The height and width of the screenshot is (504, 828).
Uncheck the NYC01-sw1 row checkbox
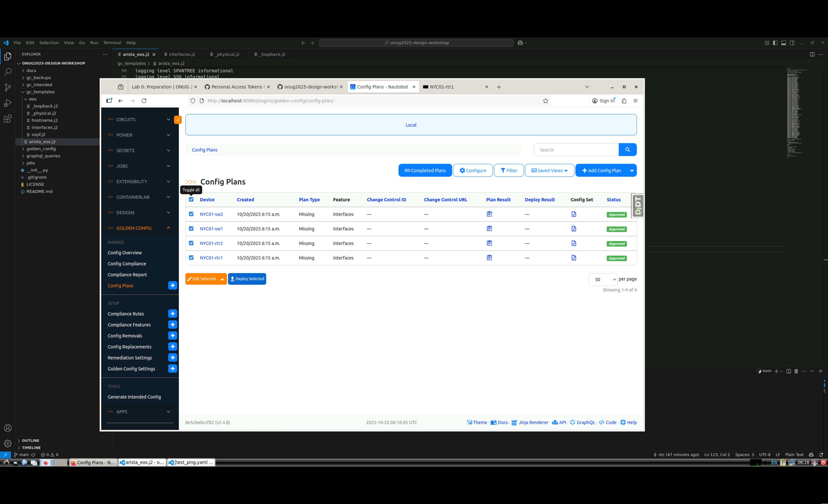(191, 228)
